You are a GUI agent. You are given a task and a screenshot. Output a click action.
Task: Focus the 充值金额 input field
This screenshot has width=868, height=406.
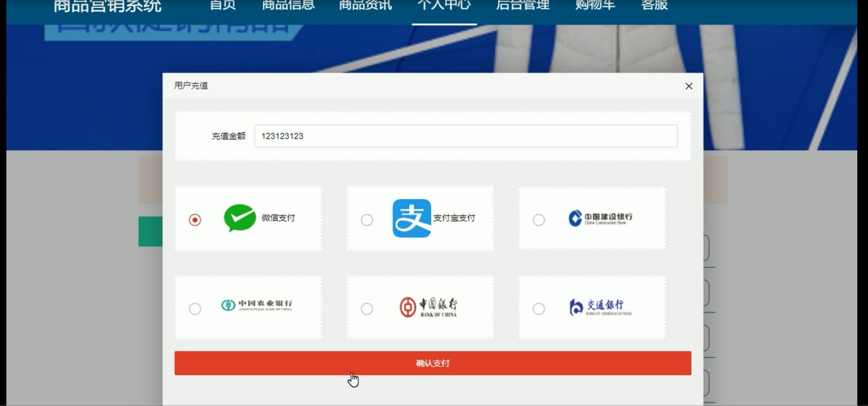pyautogui.click(x=466, y=136)
